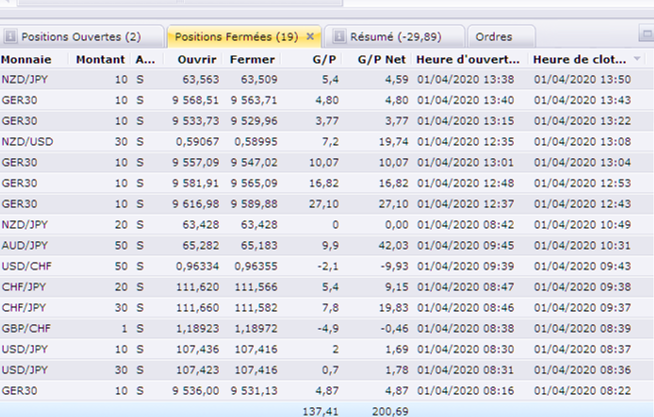Click the Heure d'ouvert... column header

[468, 60]
